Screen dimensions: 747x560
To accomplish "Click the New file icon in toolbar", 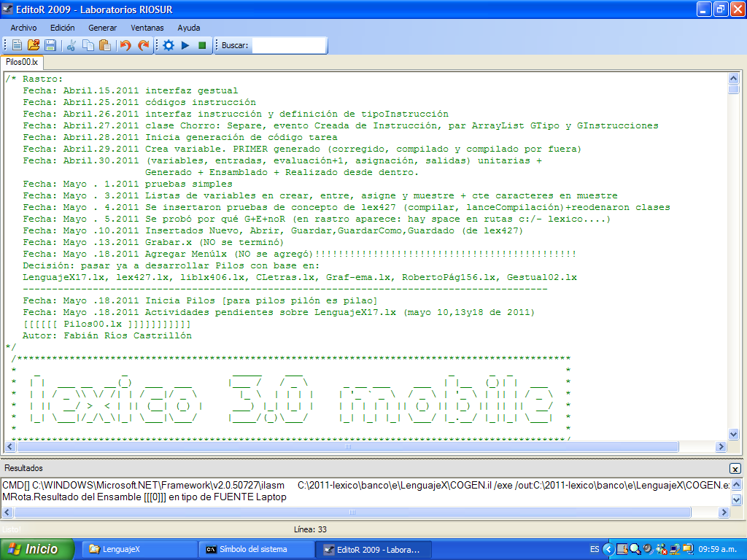I will coord(16,45).
